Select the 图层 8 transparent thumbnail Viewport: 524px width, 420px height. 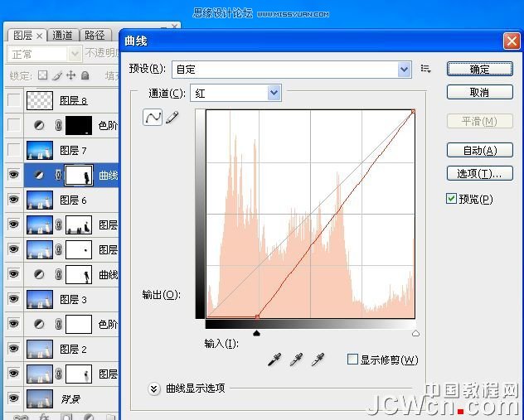click(40, 100)
